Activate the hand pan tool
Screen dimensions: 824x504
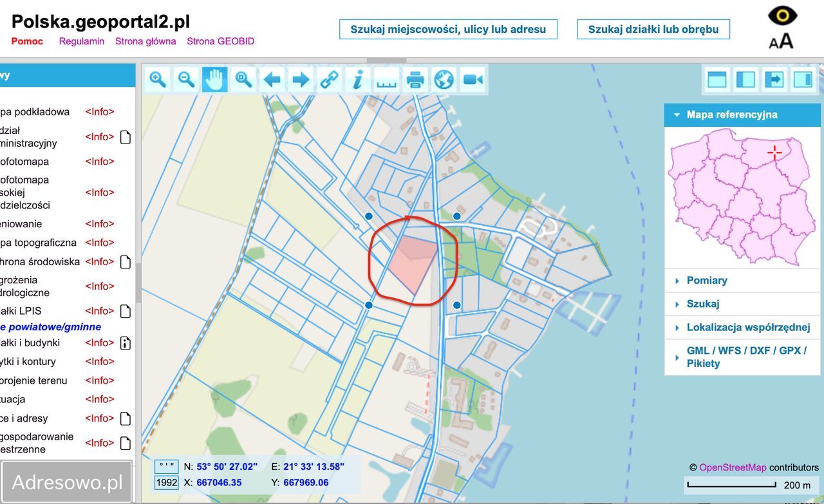tap(215, 79)
